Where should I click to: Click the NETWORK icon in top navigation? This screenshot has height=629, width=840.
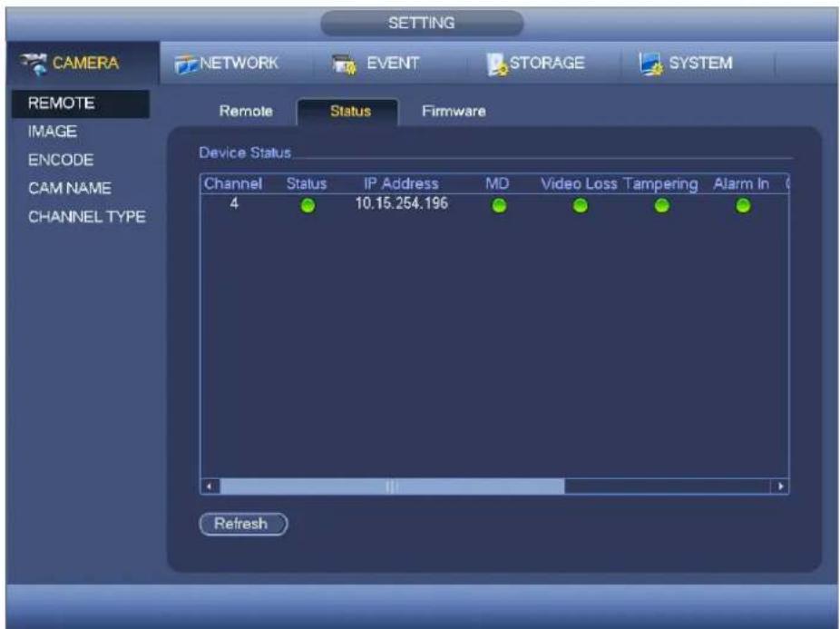[x=186, y=64]
